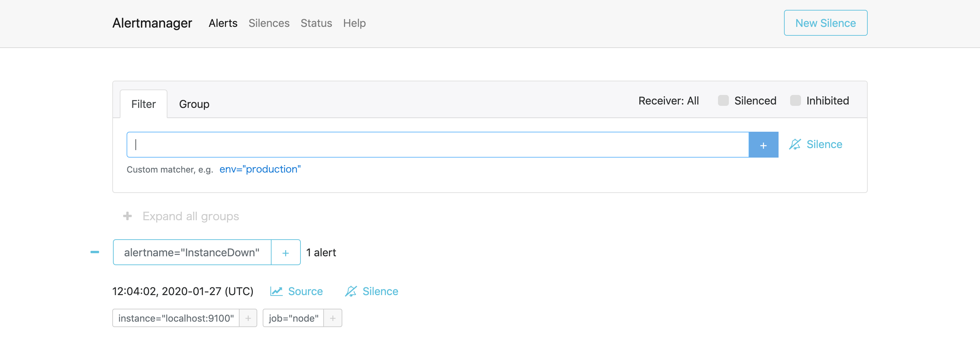Viewport: 980px width, 339px height.
Task: Click the job="node" label
Action: pyautogui.click(x=293, y=318)
